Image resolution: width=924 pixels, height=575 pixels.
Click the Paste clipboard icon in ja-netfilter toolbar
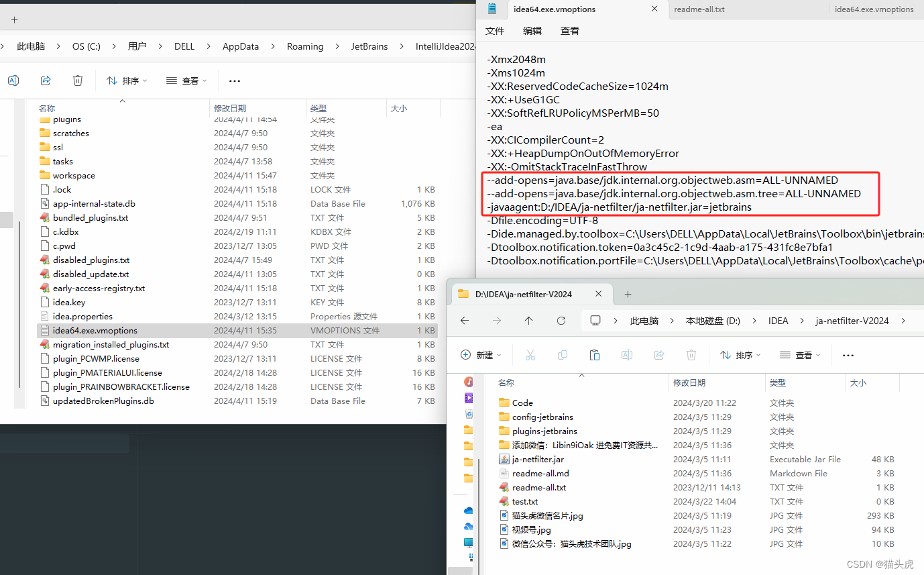(595, 355)
